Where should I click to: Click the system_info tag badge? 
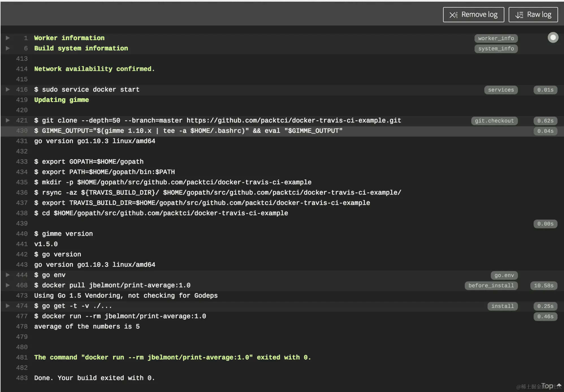496,49
